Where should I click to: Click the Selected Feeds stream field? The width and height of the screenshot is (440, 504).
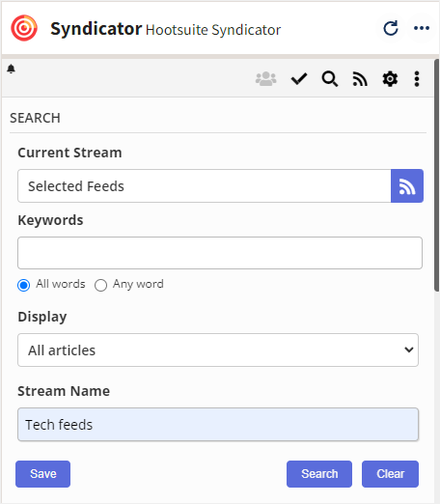point(205,185)
